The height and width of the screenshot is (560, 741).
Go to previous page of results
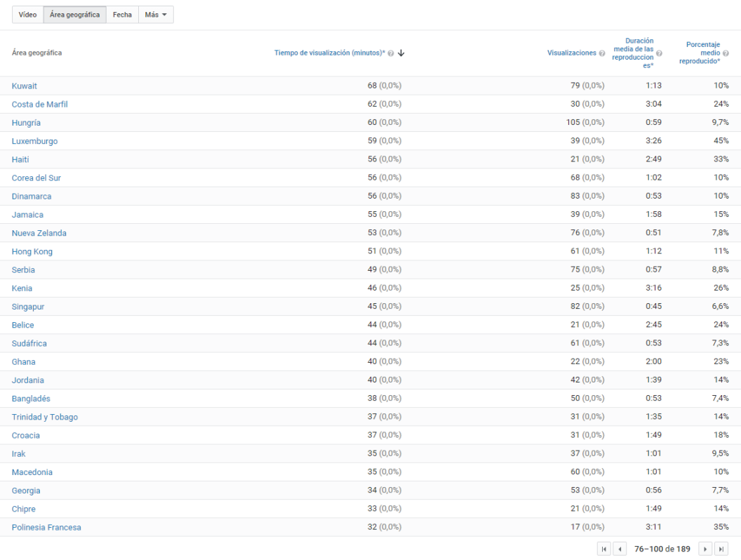tap(620, 549)
